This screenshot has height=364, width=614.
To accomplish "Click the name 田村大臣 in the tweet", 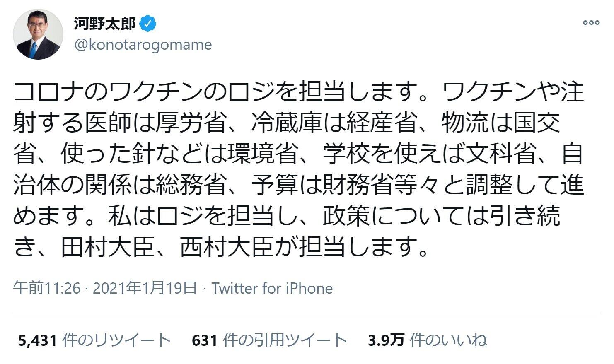I will click(109, 247).
